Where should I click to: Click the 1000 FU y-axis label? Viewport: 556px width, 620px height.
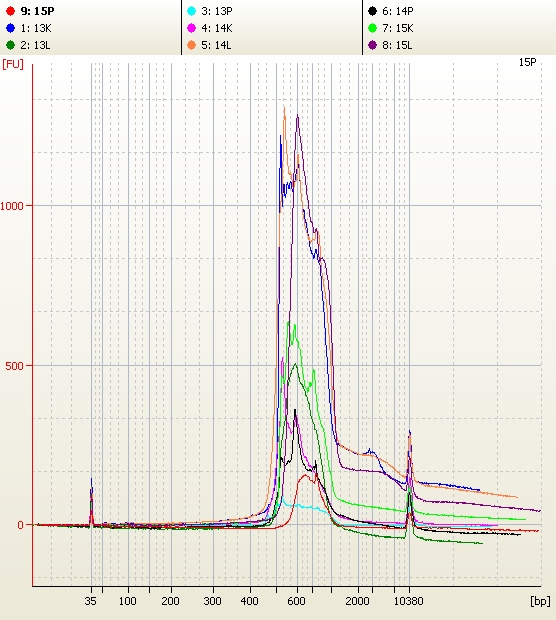point(12,206)
